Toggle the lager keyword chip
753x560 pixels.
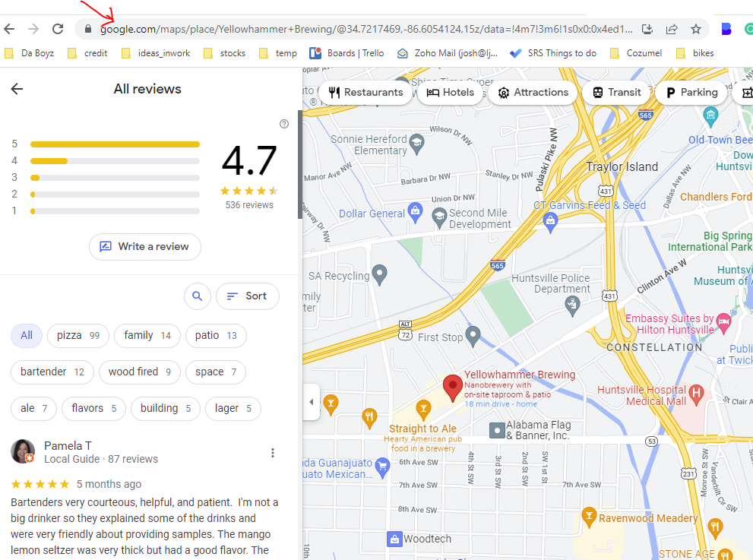click(233, 408)
